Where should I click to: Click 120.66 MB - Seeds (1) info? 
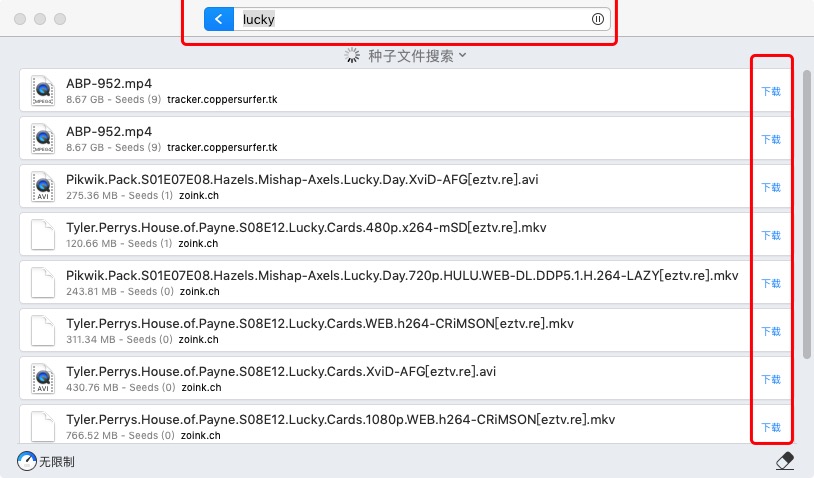pos(119,243)
